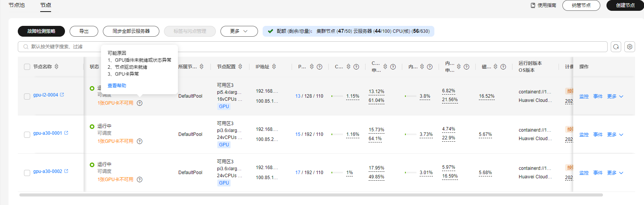Open gpu-a30-0001 external link icon

pos(66,133)
